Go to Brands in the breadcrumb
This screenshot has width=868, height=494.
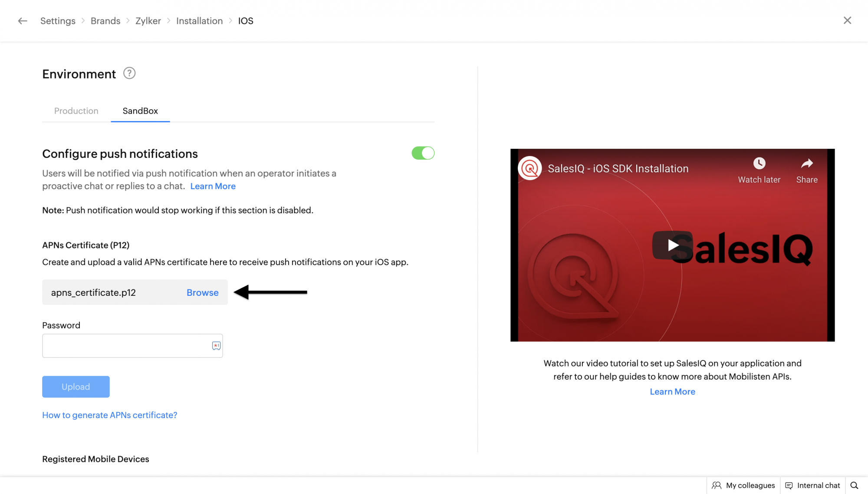point(105,21)
